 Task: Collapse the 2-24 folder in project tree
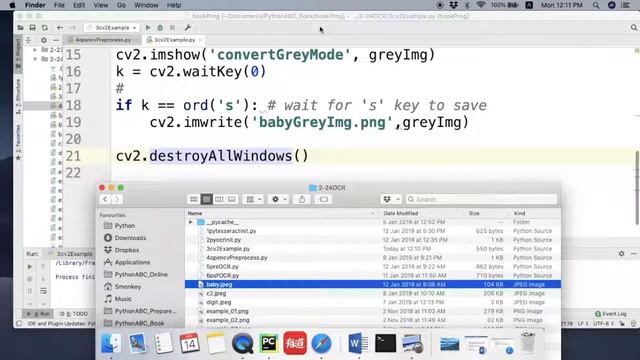tap(35, 59)
